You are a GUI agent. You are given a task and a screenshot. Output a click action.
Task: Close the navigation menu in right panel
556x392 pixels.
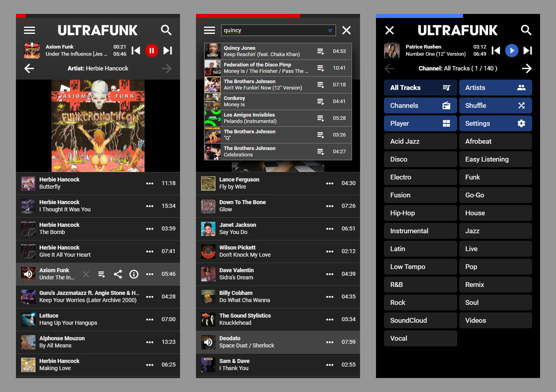pos(390,30)
